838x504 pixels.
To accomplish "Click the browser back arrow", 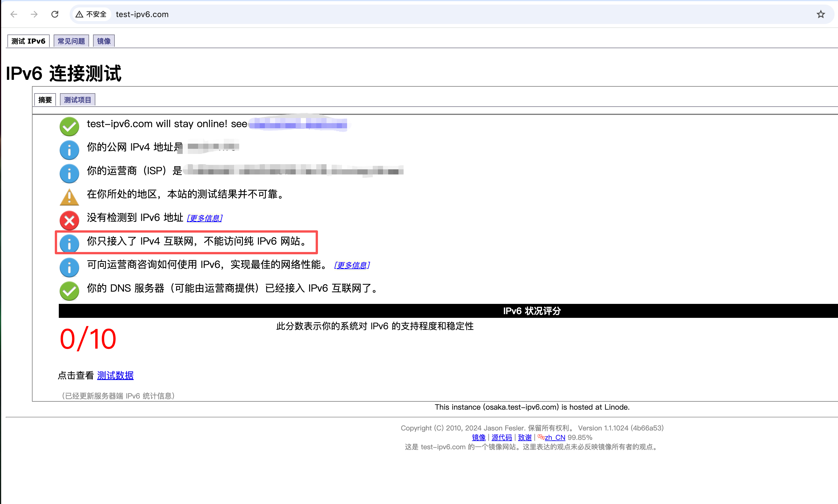I will pyautogui.click(x=14, y=14).
